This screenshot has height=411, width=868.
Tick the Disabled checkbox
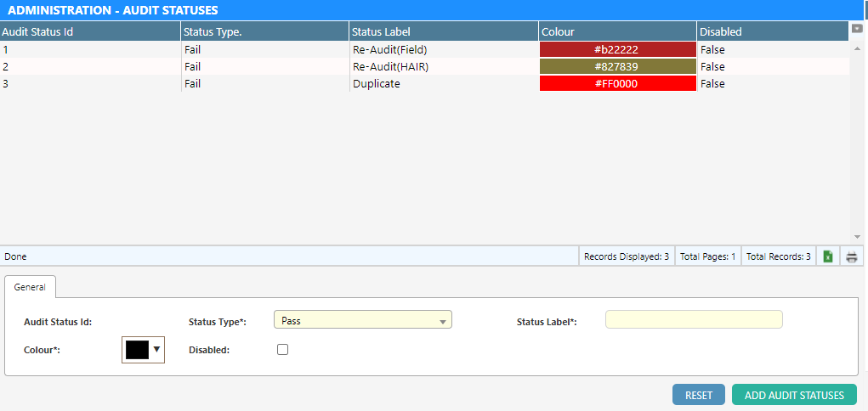[x=283, y=349]
